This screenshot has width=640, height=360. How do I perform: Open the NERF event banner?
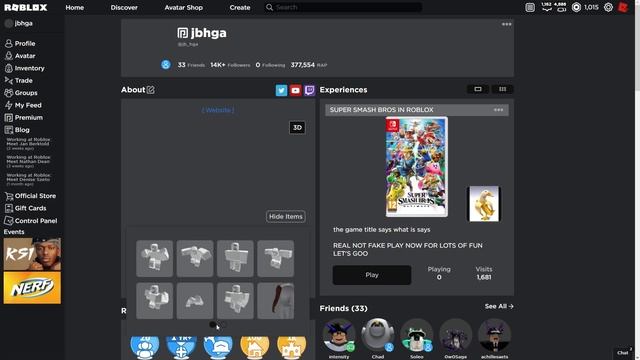click(x=32, y=288)
